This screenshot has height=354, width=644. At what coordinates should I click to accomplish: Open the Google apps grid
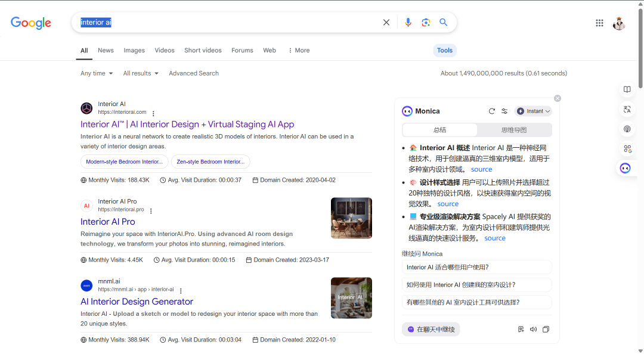click(599, 23)
